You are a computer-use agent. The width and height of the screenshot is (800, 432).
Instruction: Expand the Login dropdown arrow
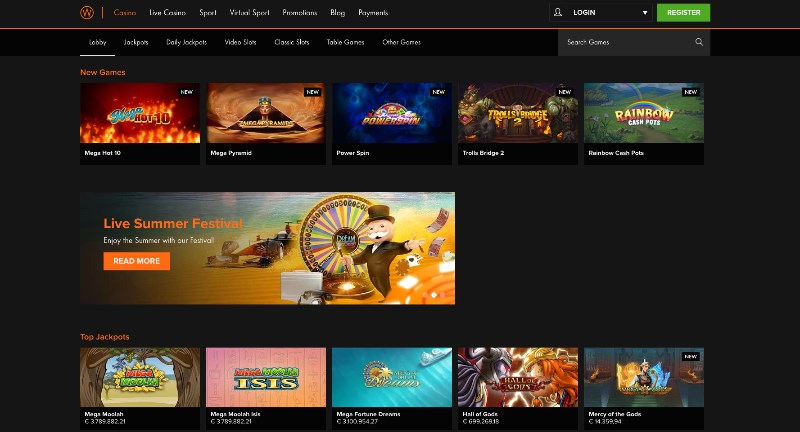pyautogui.click(x=645, y=13)
